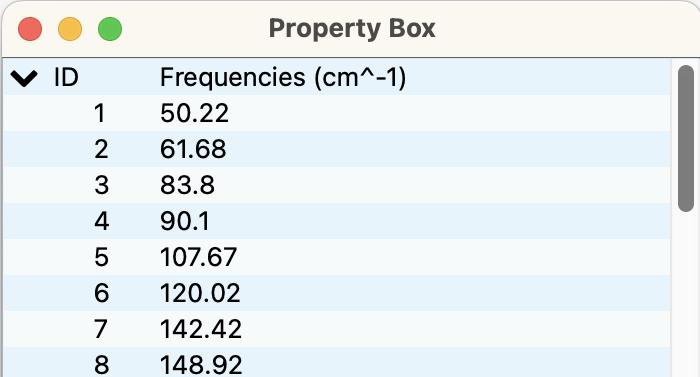
Task: Select row with frequency 120.02
Action: pos(337,293)
